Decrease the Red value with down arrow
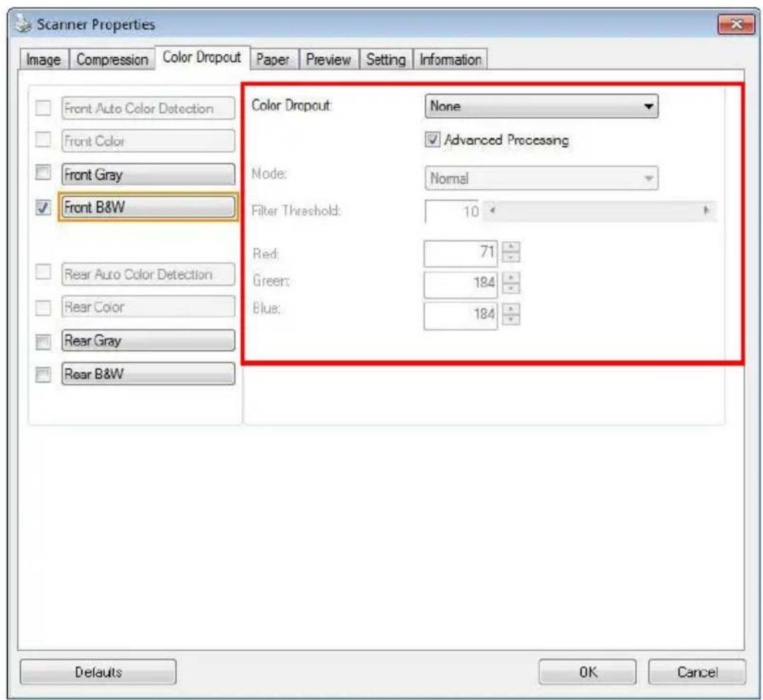The width and height of the screenshot is (763, 700). (511, 257)
